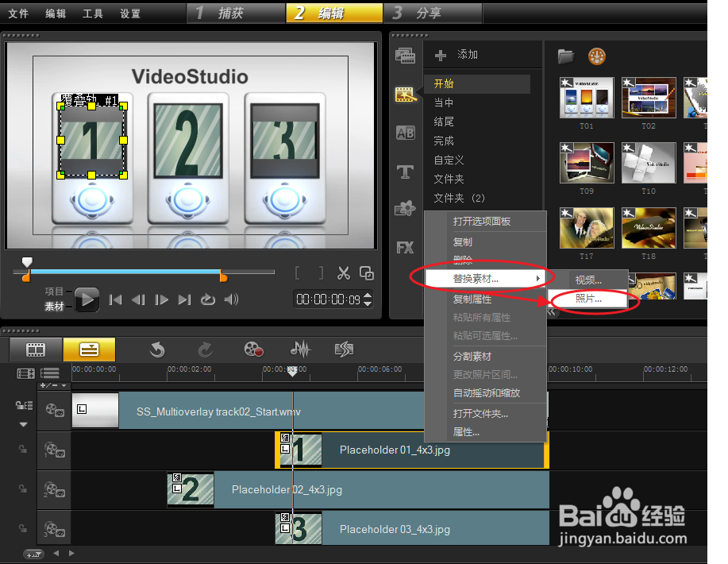Select 素材 playback mode
728x564 pixels.
click(54, 306)
